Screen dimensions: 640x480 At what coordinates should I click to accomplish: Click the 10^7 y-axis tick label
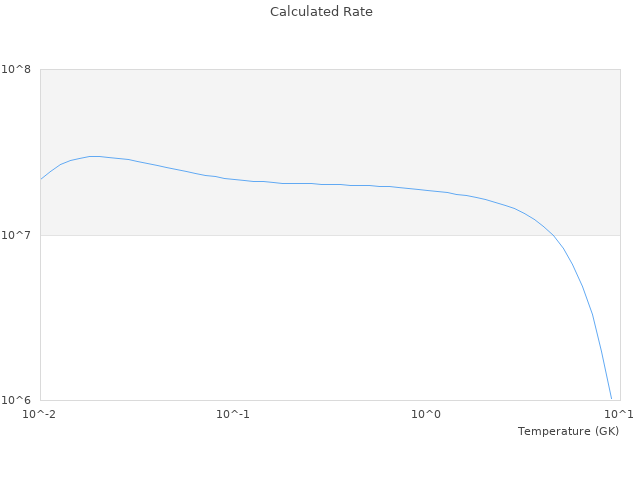pyautogui.click(x=19, y=235)
